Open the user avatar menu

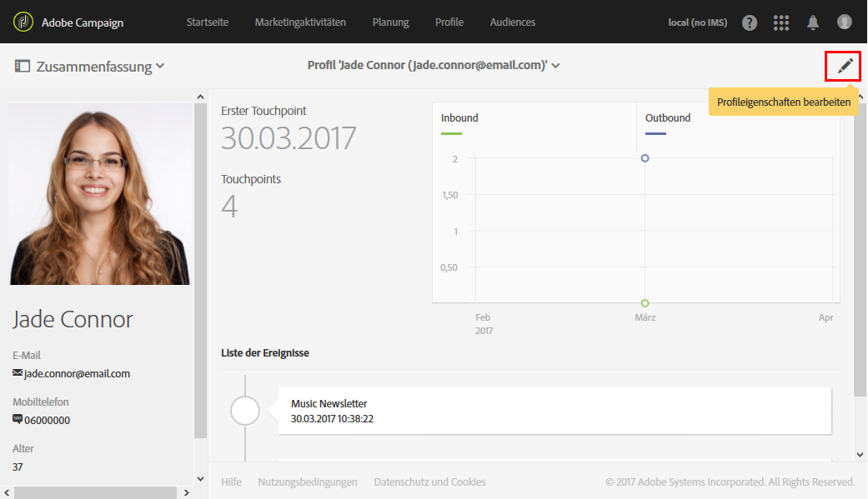tap(844, 22)
